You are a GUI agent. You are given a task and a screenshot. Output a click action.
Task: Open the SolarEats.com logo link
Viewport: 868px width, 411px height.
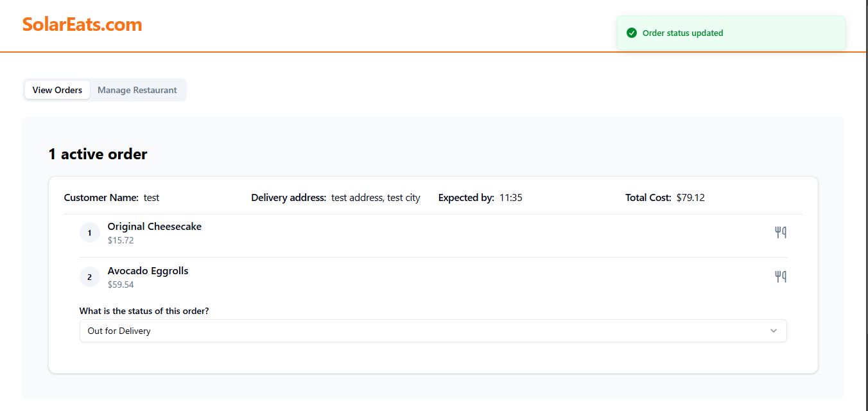click(x=82, y=24)
